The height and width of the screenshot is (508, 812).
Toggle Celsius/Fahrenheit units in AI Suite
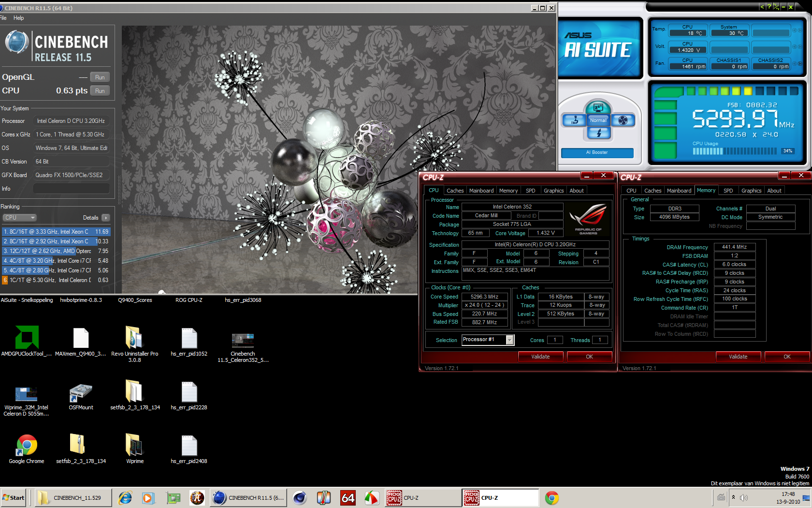click(776, 7)
